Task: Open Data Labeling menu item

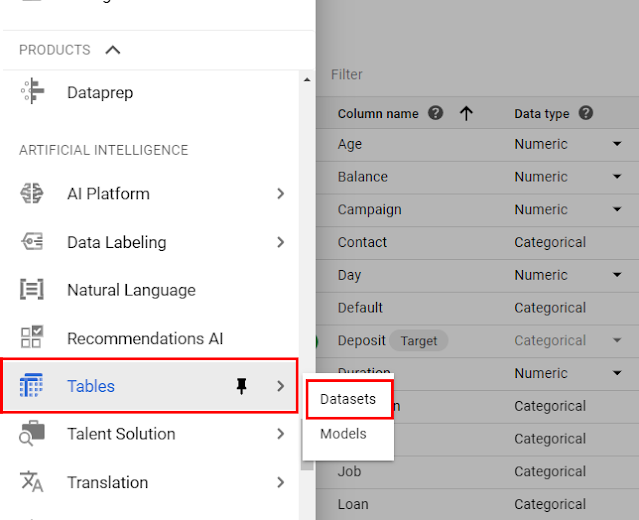Action: [151, 242]
